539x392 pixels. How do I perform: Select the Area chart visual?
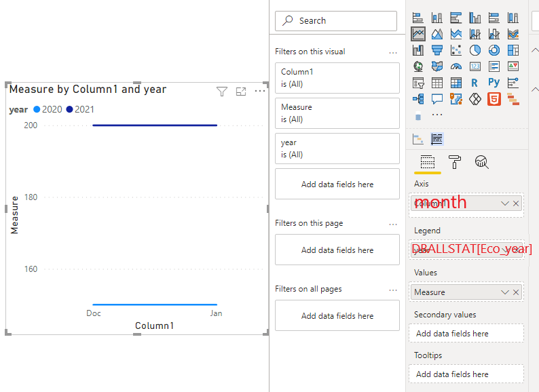[x=437, y=34]
